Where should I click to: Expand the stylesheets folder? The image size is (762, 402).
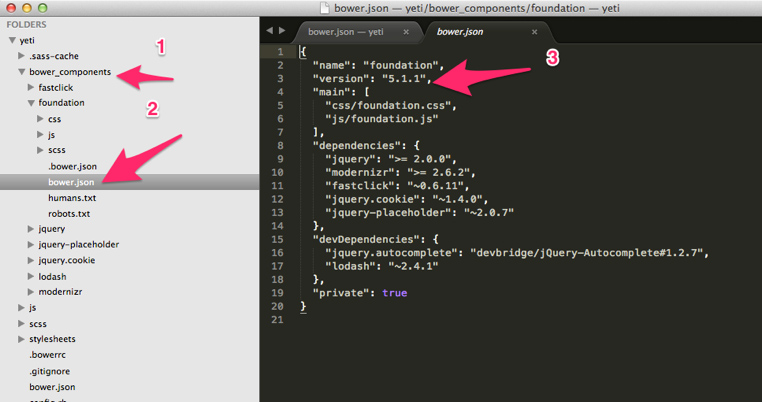click(21, 339)
